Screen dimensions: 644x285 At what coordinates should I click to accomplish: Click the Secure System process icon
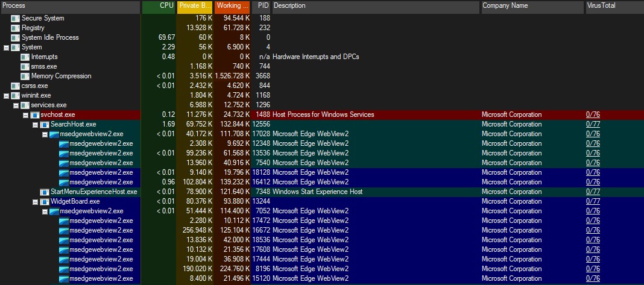(x=16, y=18)
